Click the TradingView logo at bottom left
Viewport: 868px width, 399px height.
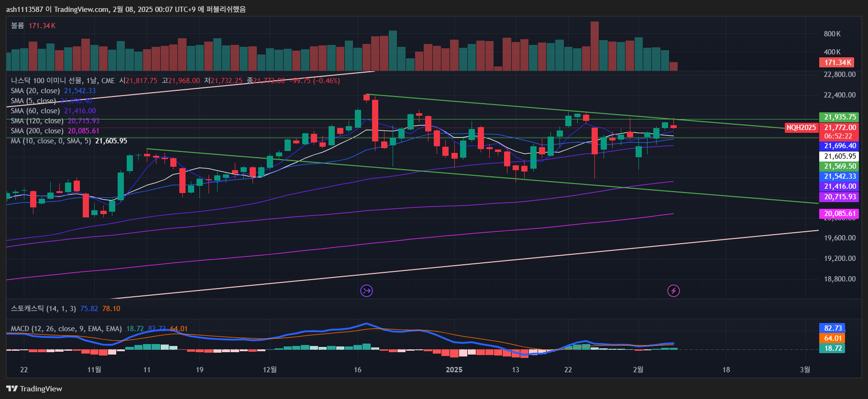(x=34, y=388)
